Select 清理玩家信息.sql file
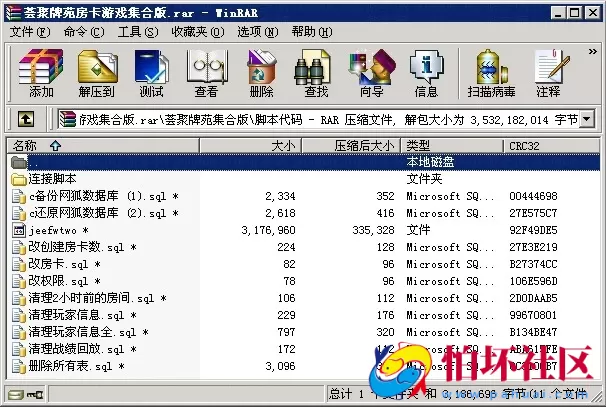The height and width of the screenshot is (407, 606). pyautogui.click(x=82, y=315)
